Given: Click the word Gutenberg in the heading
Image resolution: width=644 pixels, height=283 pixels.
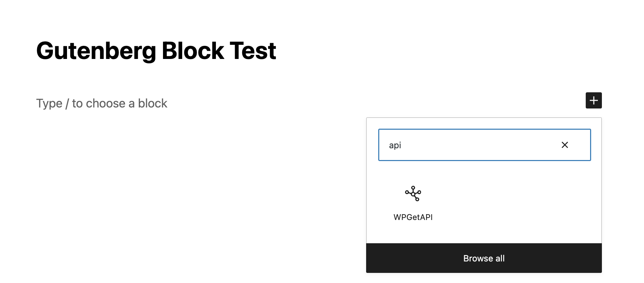Looking at the screenshot, I should point(96,51).
